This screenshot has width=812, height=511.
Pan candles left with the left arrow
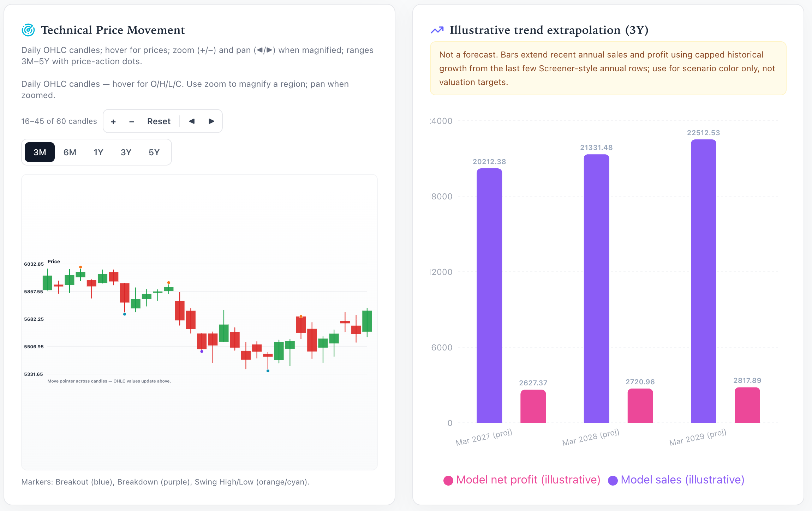(x=192, y=121)
